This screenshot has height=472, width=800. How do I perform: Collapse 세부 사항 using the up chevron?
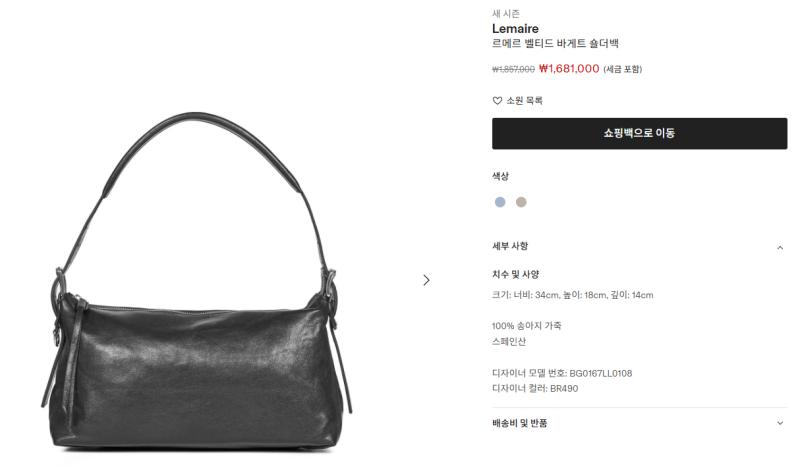(780, 247)
